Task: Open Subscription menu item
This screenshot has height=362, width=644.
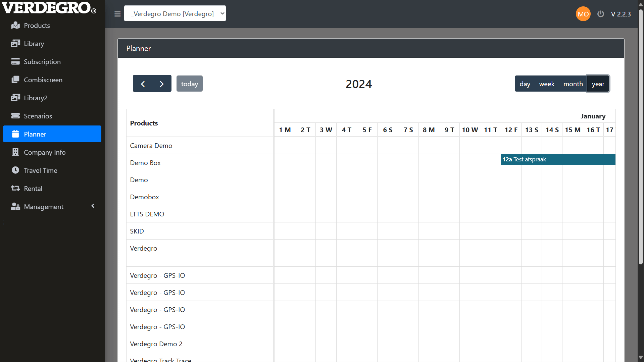Action: coord(52,62)
